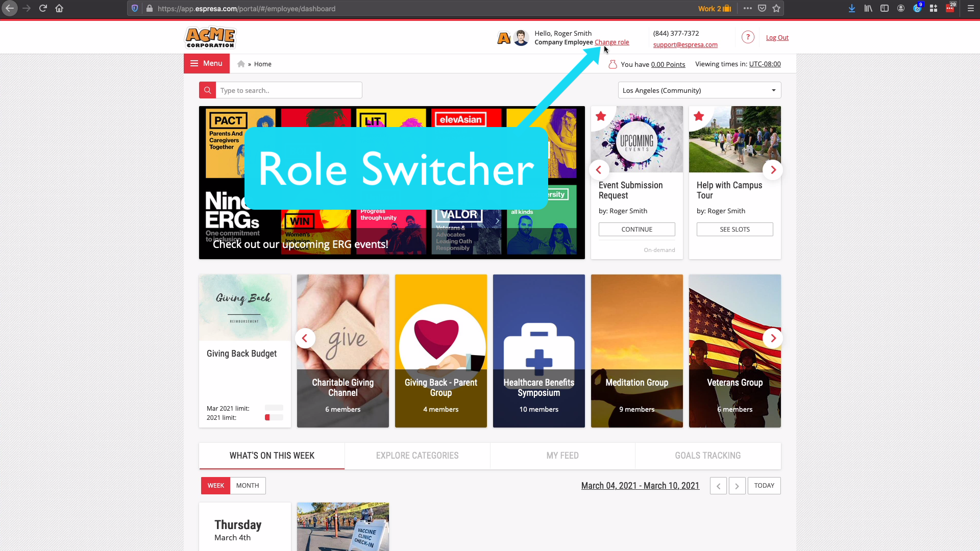Image resolution: width=980 pixels, height=551 pixels.
Task: Open the red Menu hamburger icon
Action: coord(194,63)
